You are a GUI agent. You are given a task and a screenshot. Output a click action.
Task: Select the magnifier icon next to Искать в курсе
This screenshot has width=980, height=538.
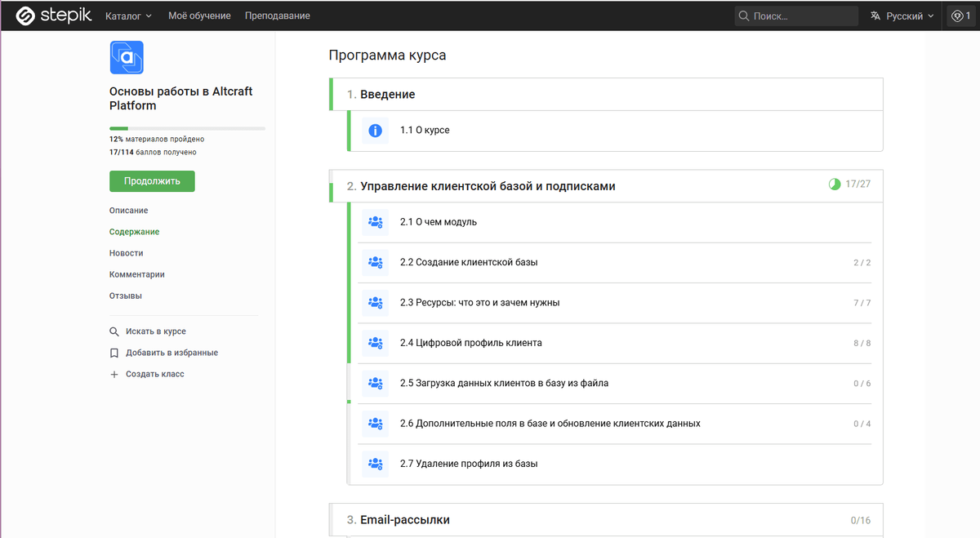pyautogui.click(x=114, y=331)
